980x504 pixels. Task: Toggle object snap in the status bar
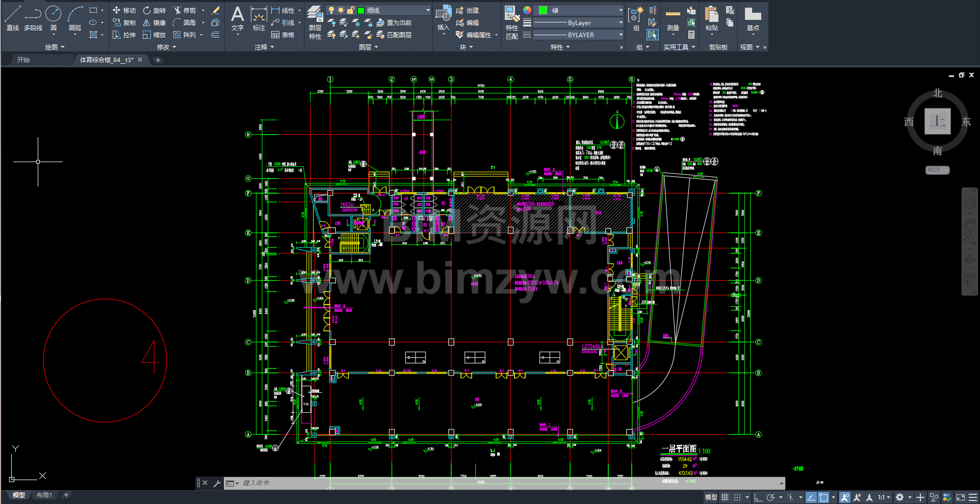pyautogui.click(x=823, y=497)
